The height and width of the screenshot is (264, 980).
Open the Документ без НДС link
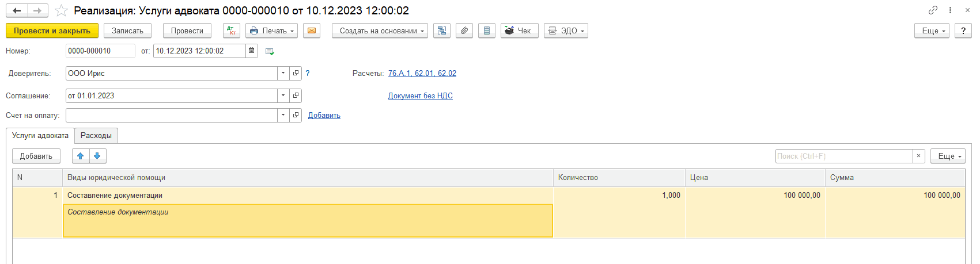pos(420,95)
